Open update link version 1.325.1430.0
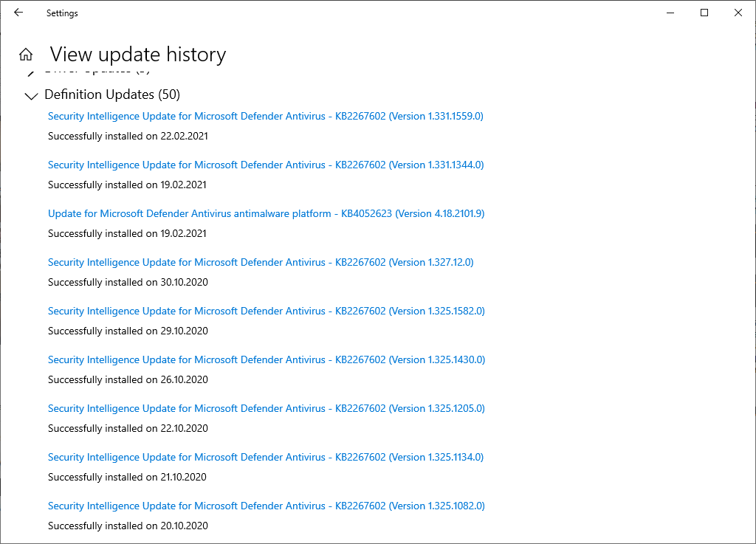756x544 pixels. coord(267,359)
